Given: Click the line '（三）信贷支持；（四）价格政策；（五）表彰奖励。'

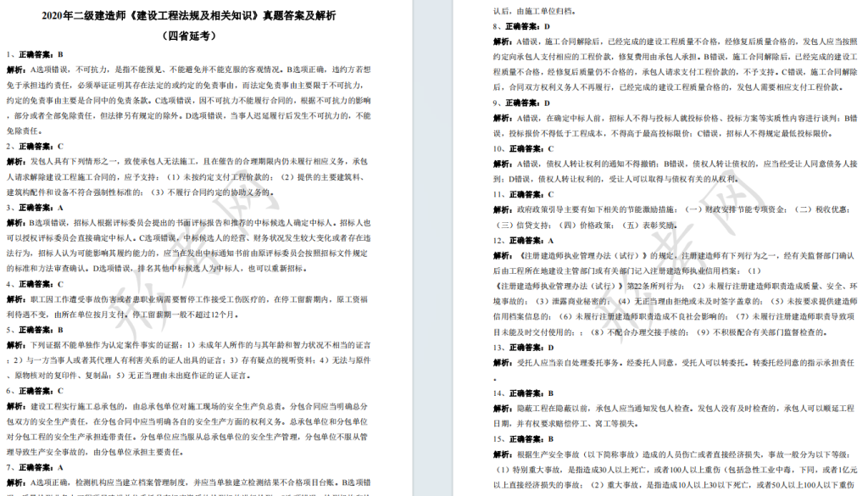Looking at the screenshot, I should point(586,225).
